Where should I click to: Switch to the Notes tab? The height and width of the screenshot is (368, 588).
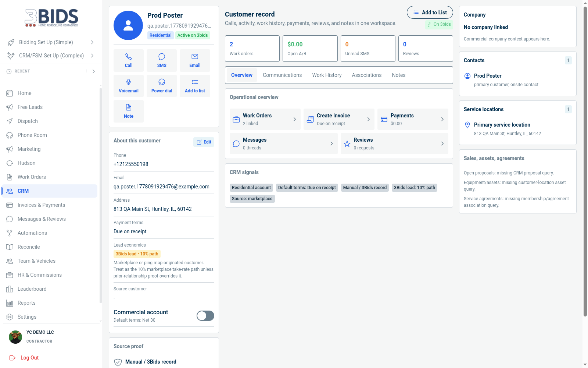pos(399,75)
